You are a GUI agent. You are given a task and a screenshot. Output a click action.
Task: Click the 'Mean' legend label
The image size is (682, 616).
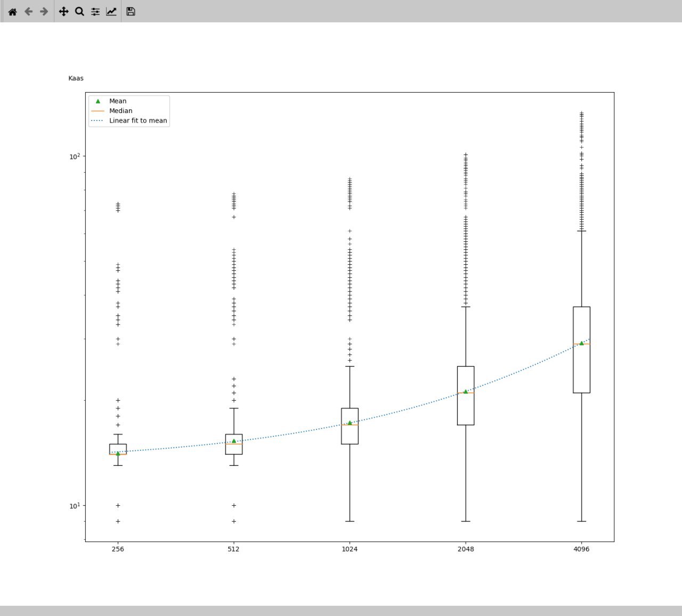118,101
